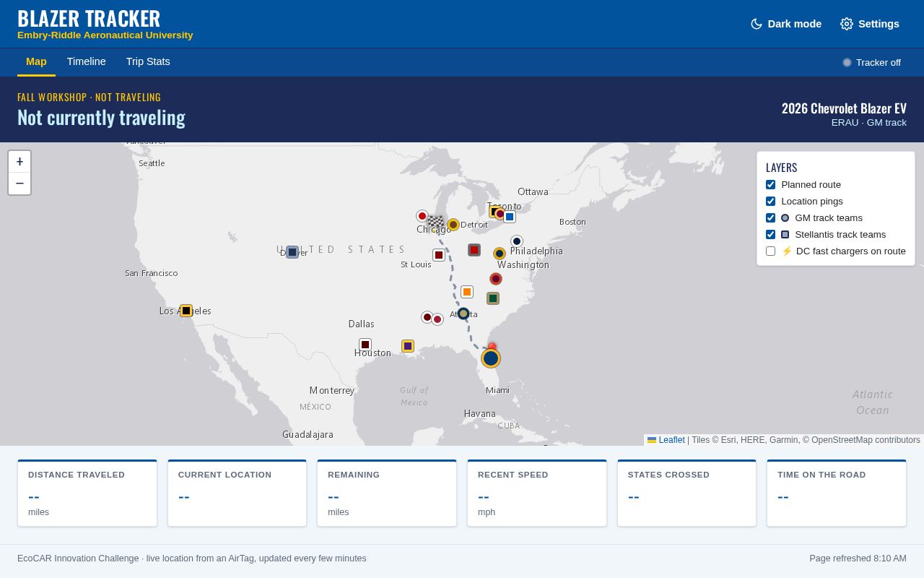924x578 pixels.
Task: Uncheck the Location pings layer
Action: tap(770, 202)
